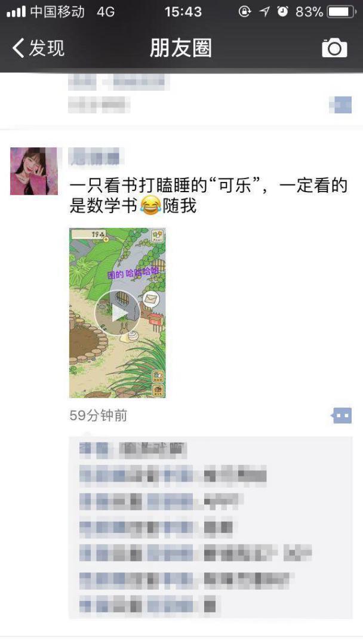
Task: Open the camera to post a moment
Action: tap(334, 48)
